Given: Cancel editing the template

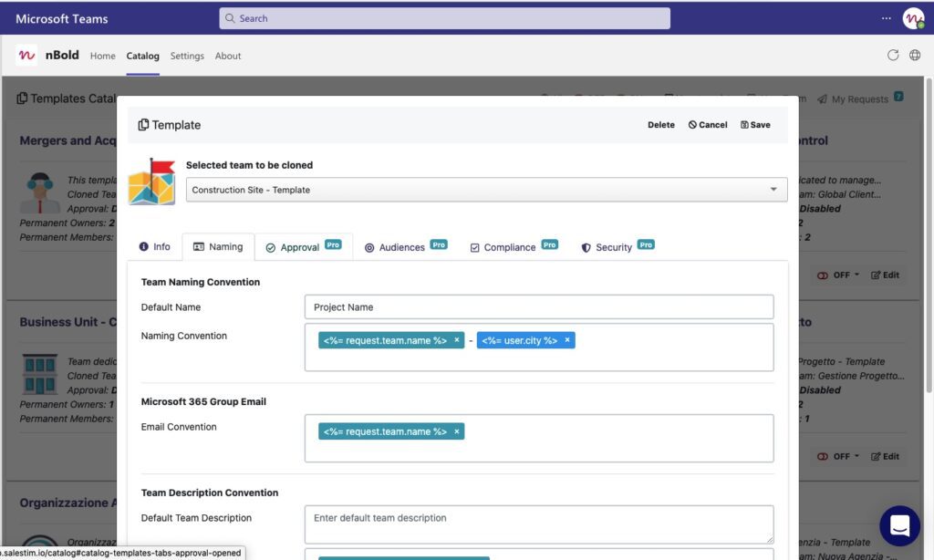Looking at the screenshot, I should pyautogui.click(x=708, y=125).
